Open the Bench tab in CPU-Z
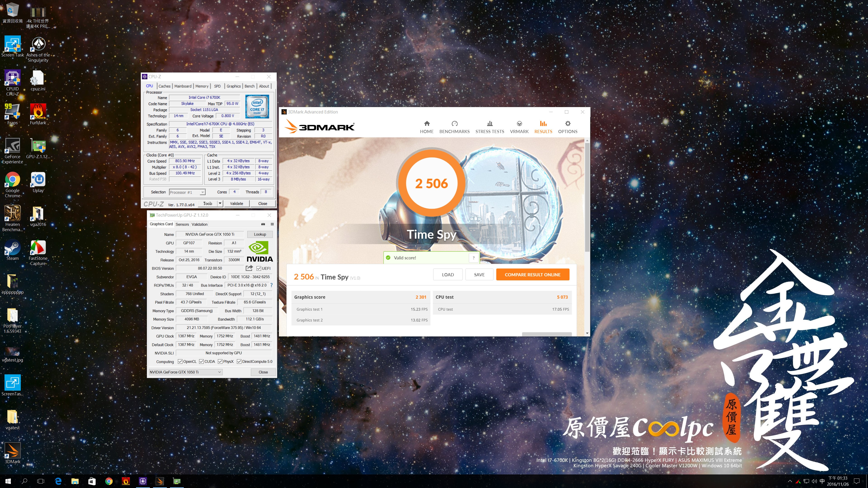 (x=249, y=86)
